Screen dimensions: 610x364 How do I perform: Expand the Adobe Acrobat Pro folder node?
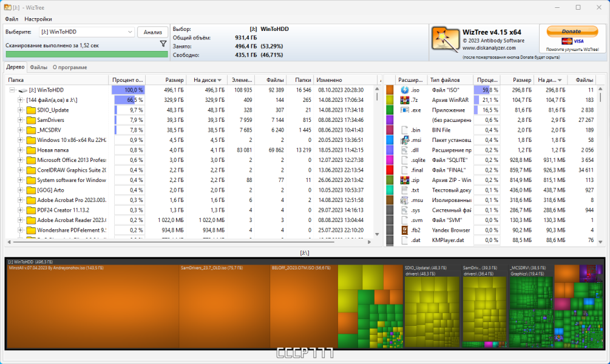click(20, 200)
